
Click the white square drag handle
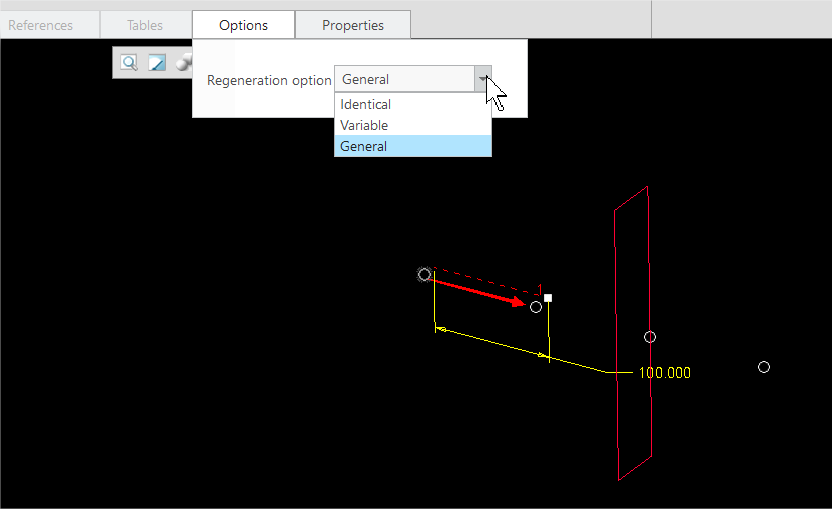click(548, 298)
